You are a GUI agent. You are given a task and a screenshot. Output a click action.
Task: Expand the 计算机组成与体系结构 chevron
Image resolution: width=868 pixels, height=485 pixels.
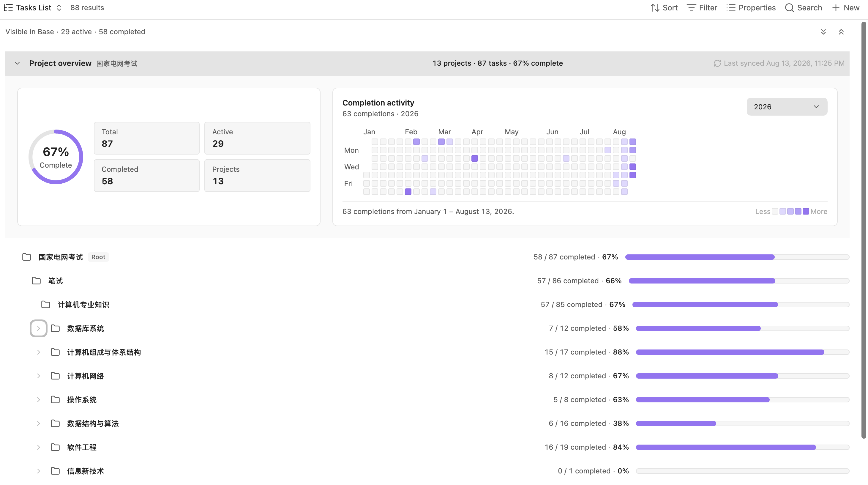point(38,352)
